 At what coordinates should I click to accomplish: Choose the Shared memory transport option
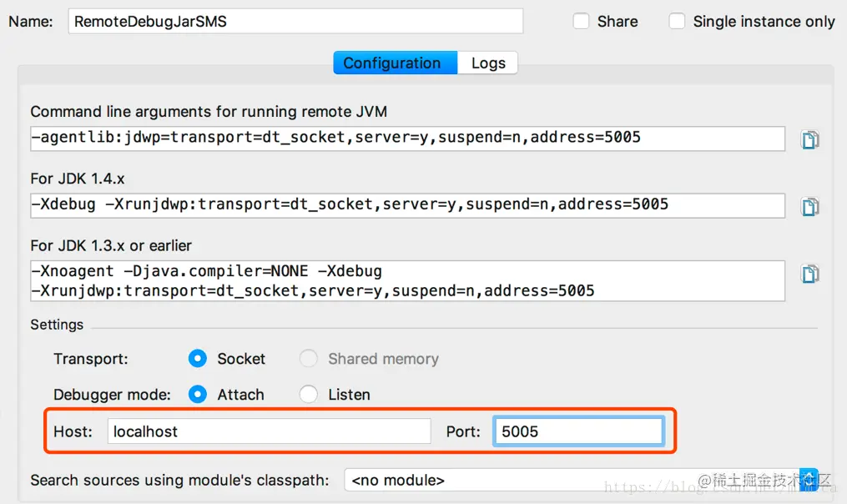point(309,359)
